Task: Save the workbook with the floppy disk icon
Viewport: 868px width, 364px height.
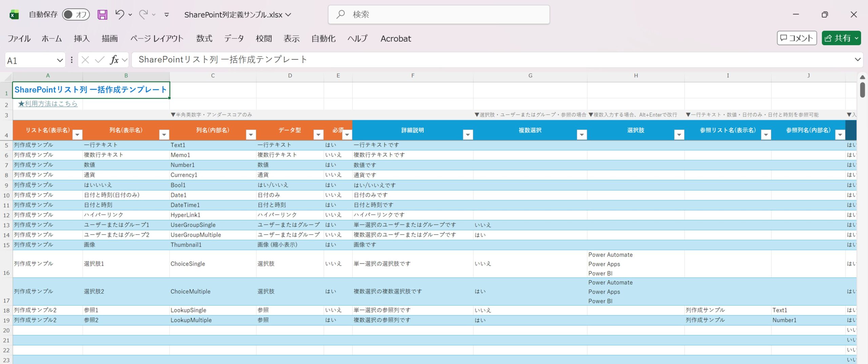Action: 102,15
